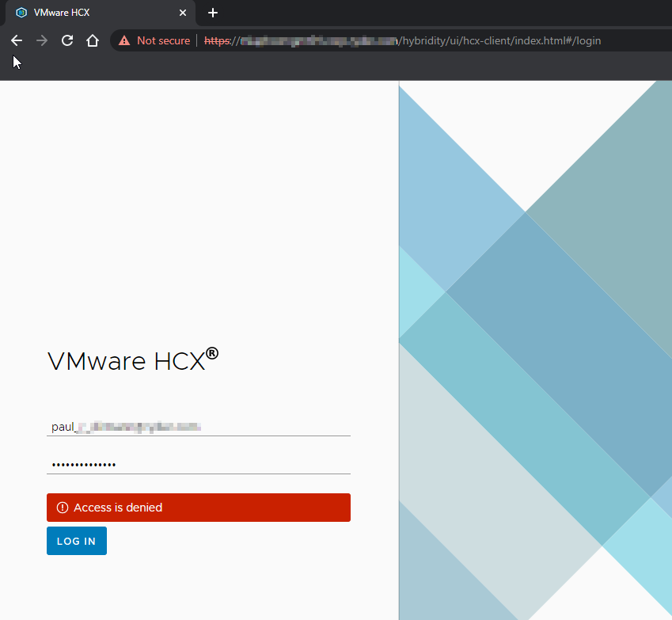Click the password field with dots
The height and width of the screenshot is (620, 672).
(199, 464)
